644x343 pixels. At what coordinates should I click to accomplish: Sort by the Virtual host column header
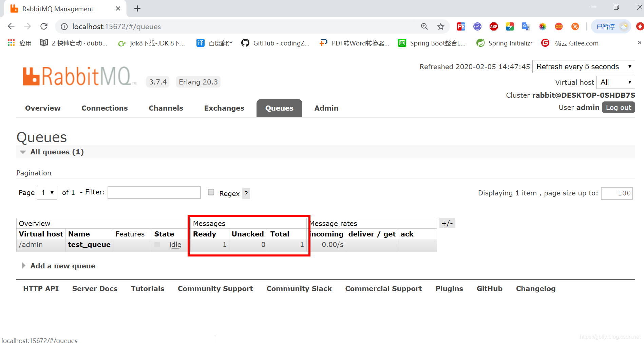pyautogui.click(x=41, y=234)
